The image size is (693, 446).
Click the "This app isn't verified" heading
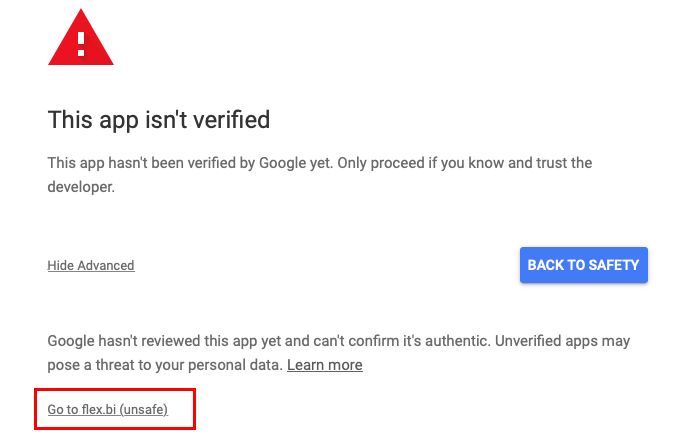(x=159, y=121)
